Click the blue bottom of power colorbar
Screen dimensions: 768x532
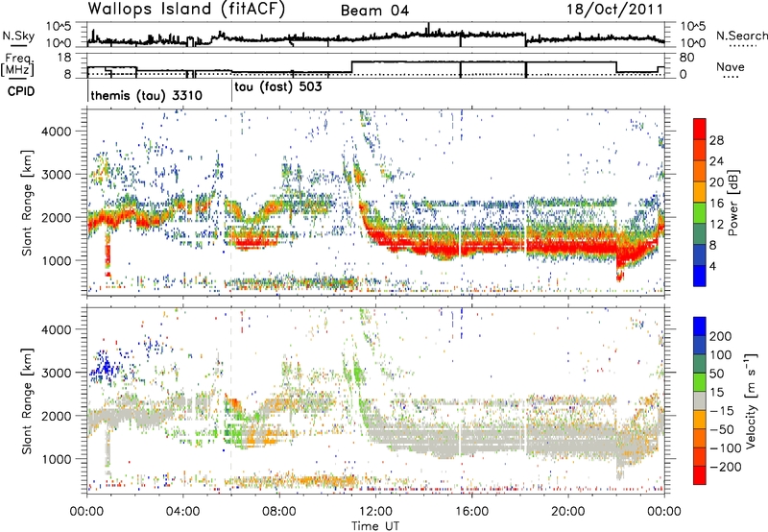point(700,277)
